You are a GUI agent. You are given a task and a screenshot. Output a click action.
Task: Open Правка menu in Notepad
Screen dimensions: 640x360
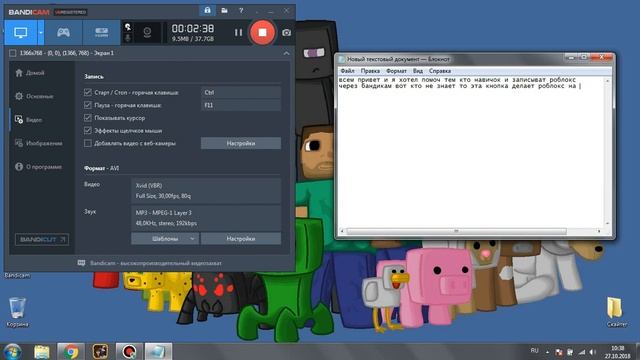point(370,71)
